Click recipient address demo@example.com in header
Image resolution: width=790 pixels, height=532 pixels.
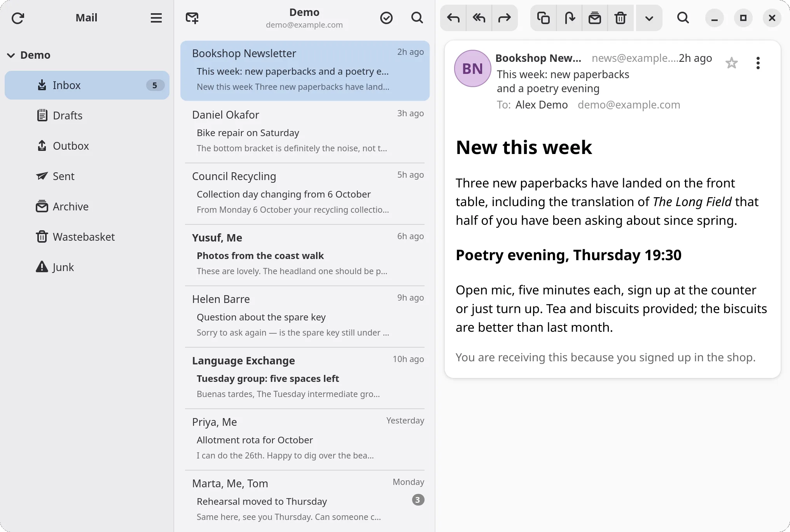[x=629, y=105]
